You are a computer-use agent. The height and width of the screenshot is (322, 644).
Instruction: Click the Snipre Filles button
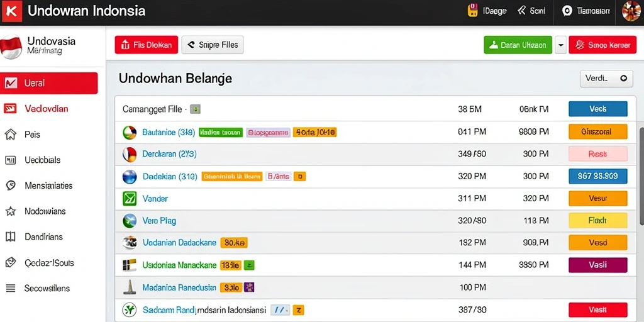[x=213, y=45]
